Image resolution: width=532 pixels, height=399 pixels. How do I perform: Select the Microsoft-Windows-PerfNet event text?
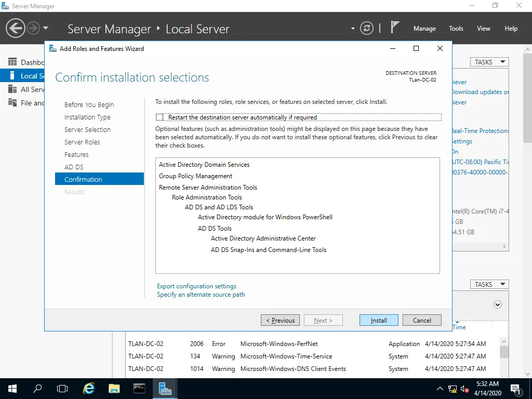coord(279,344)
